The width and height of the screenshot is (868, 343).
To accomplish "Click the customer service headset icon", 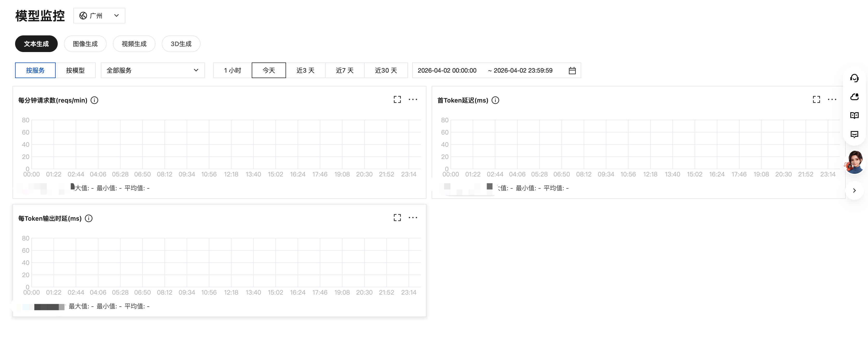I will tap(854, 78).
